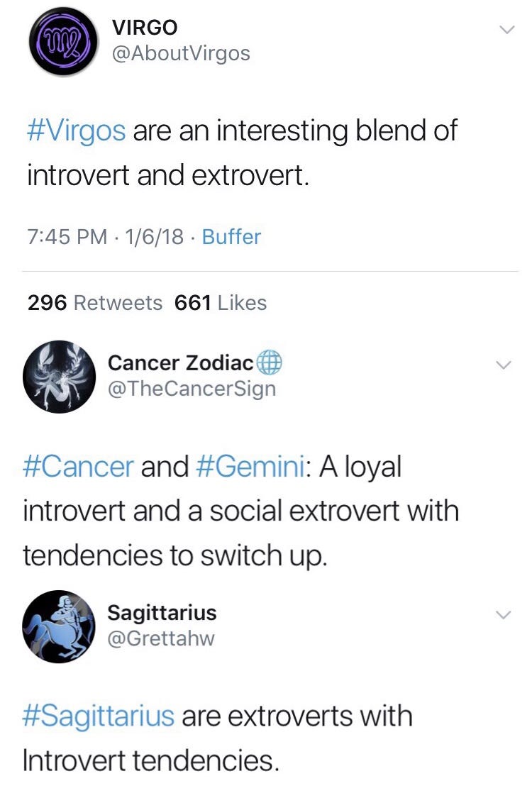Tap the @AboutVirgos handle
The image size is (532, 798).
tap(181, 54)
